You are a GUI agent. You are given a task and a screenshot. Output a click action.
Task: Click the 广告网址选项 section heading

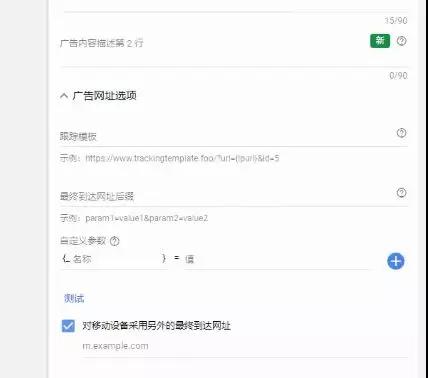click(104, 96)
